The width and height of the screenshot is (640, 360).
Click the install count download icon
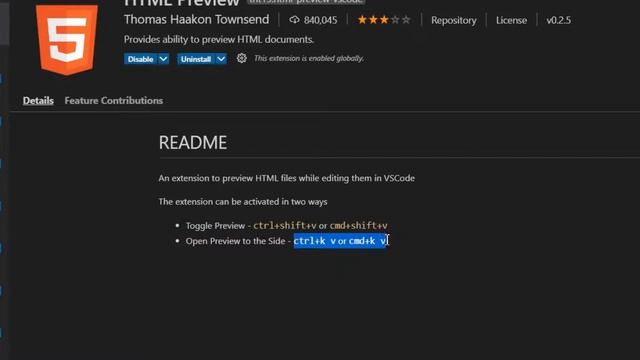294,20
